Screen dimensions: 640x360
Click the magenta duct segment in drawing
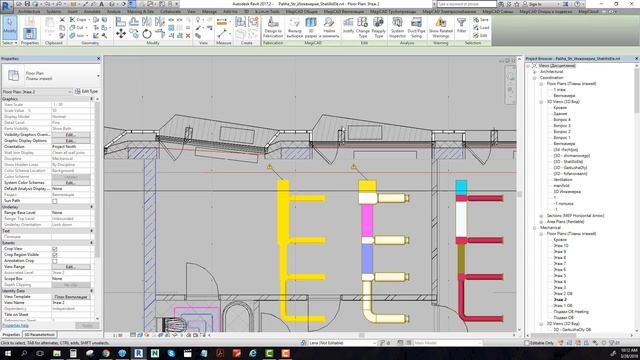[367, 220]
